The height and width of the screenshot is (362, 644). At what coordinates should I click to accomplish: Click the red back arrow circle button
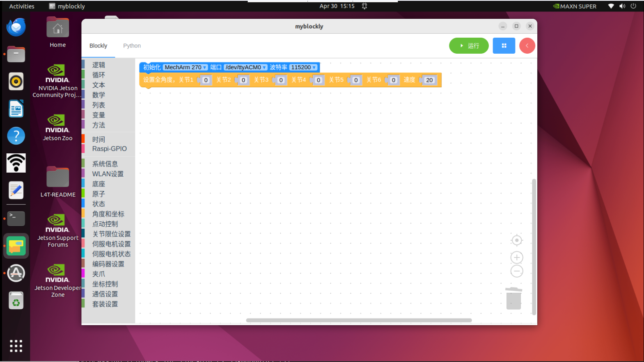527,46
